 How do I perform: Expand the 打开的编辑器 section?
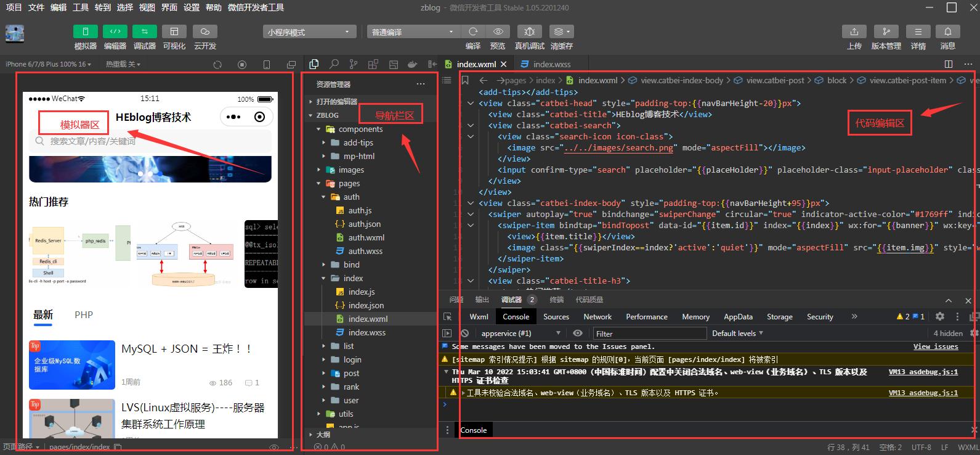(x=336, y=102)
